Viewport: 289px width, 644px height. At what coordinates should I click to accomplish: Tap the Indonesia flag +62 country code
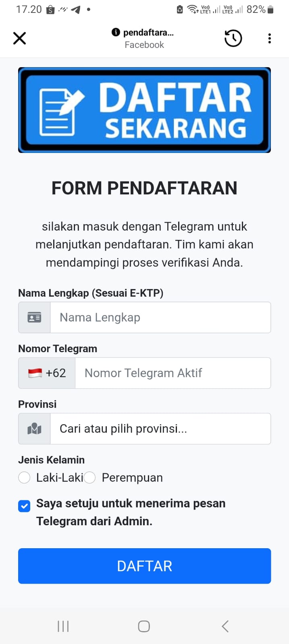click(47, 373)
